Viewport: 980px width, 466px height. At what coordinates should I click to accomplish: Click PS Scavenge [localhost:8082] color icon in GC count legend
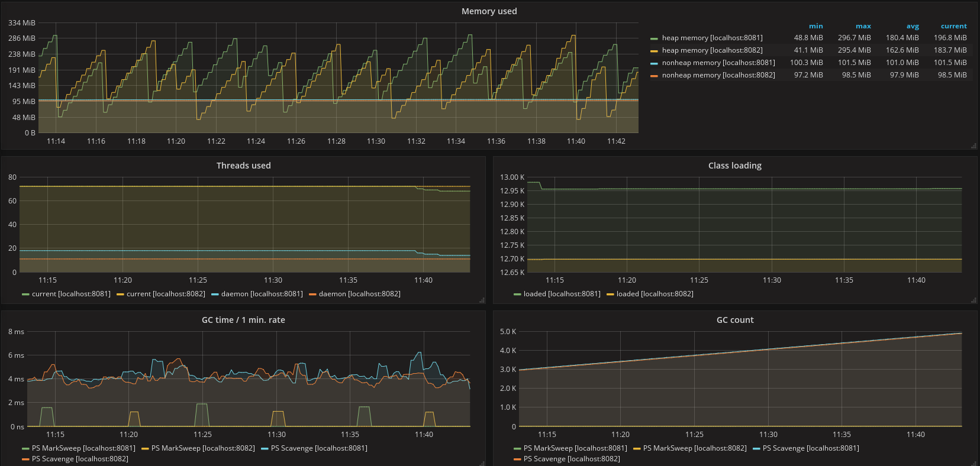point(517,459)
